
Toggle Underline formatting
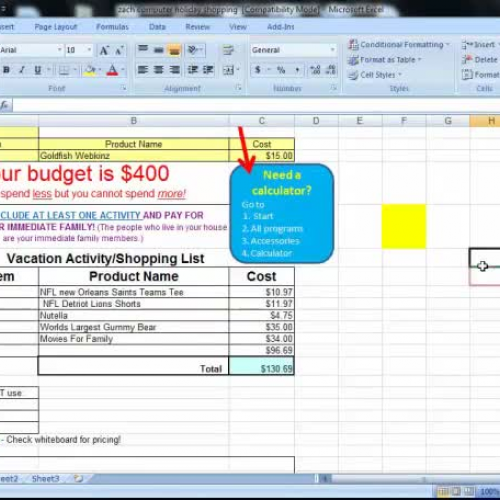38,70
